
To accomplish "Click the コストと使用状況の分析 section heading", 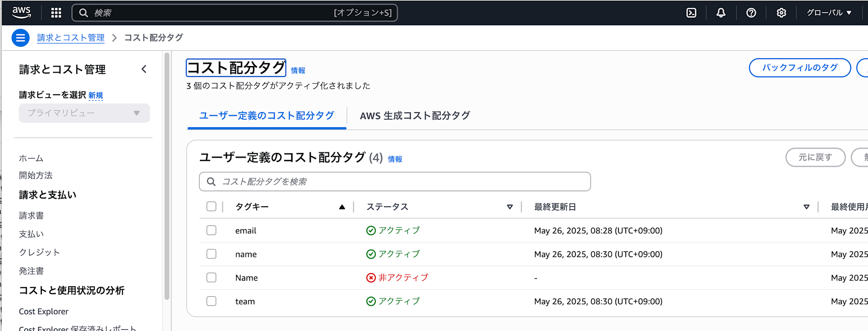I will coord(72,290).
